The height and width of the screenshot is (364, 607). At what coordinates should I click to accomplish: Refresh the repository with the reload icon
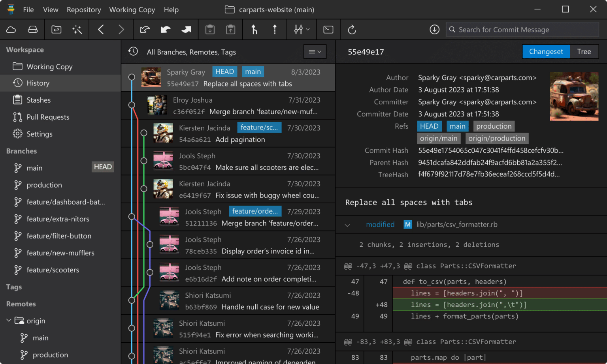click(x=351, y=29)
